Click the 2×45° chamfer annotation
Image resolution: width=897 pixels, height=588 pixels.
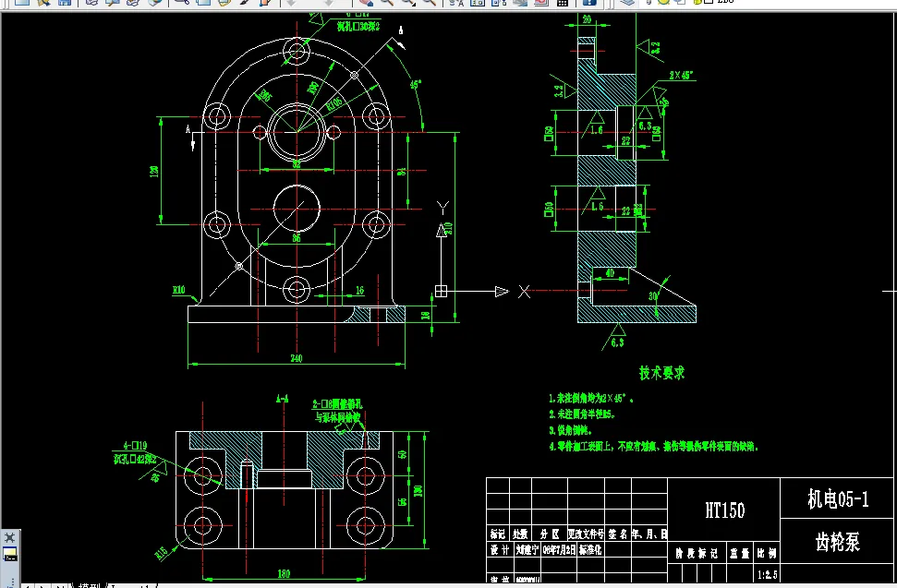pos(682,75)
